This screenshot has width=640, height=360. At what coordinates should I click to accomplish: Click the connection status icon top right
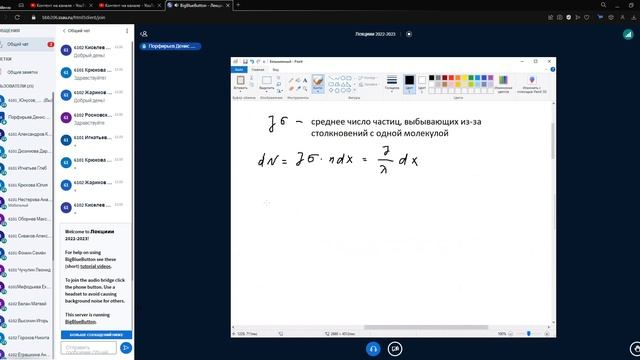pos(628,34)
